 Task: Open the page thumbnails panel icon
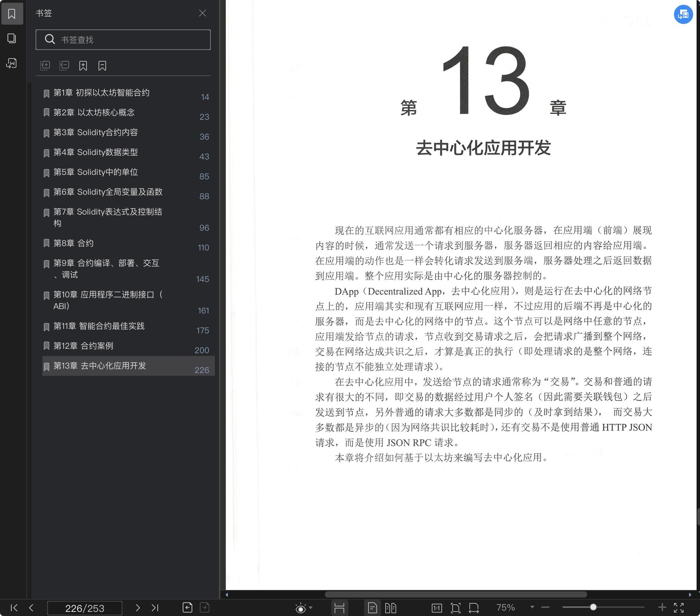[x=12, y=38]
